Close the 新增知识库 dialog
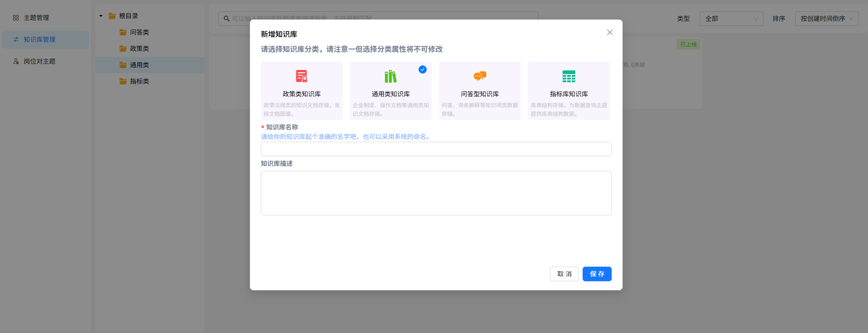The image size is (868, 333). (609, 32)
